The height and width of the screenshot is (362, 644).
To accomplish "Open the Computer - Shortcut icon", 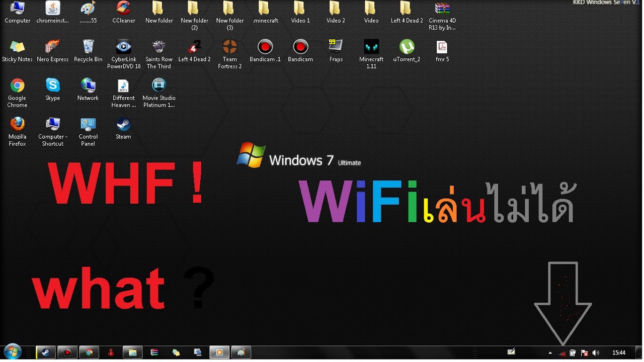I will tap(53, 132).
